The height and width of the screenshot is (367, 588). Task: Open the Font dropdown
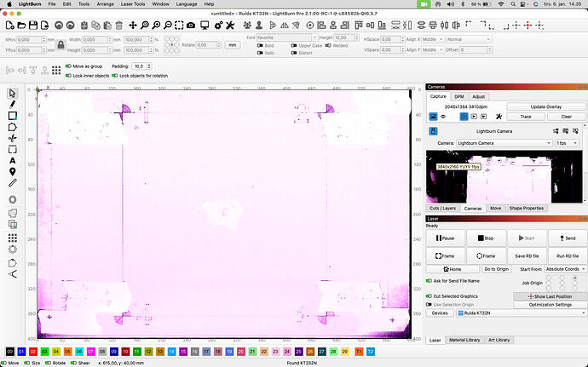tap(287, 37)
